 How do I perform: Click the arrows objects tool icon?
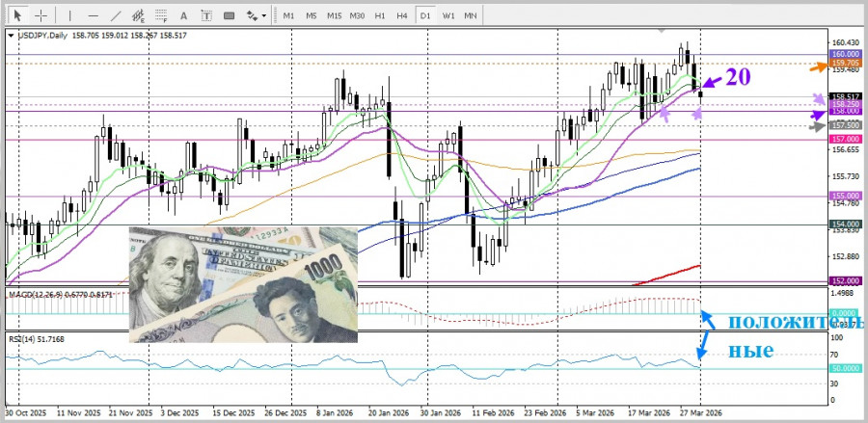252,15
